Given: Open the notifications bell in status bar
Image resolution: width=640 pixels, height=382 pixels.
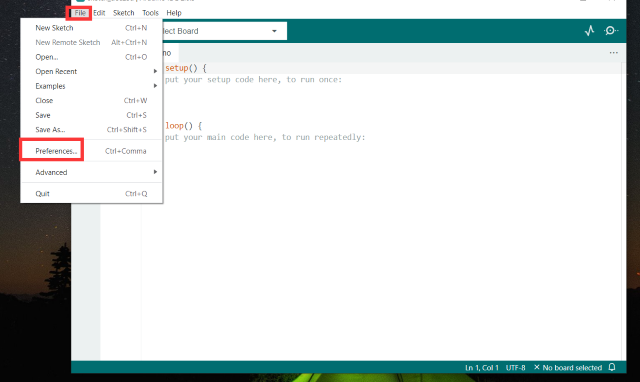Looking at the screenshot, I should [612, 367].
